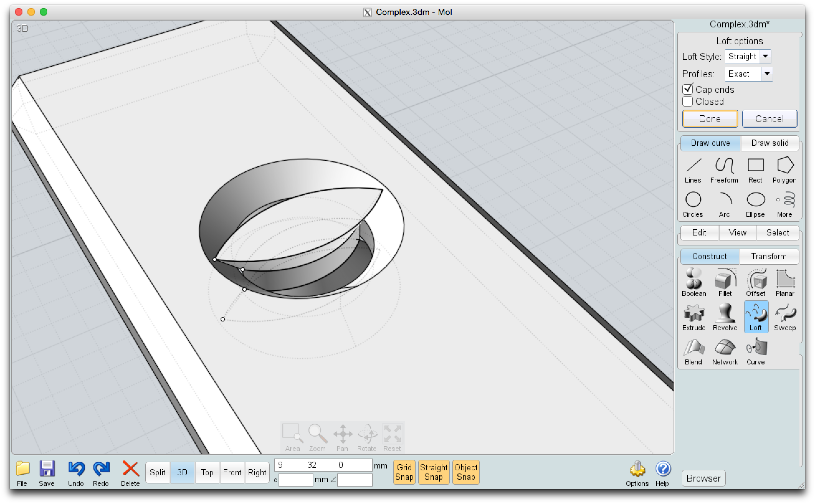This screenshot has height=504, width=815.
Task: Cancel the loft operation
Action: pyautogui.click(x=769, y=119)
